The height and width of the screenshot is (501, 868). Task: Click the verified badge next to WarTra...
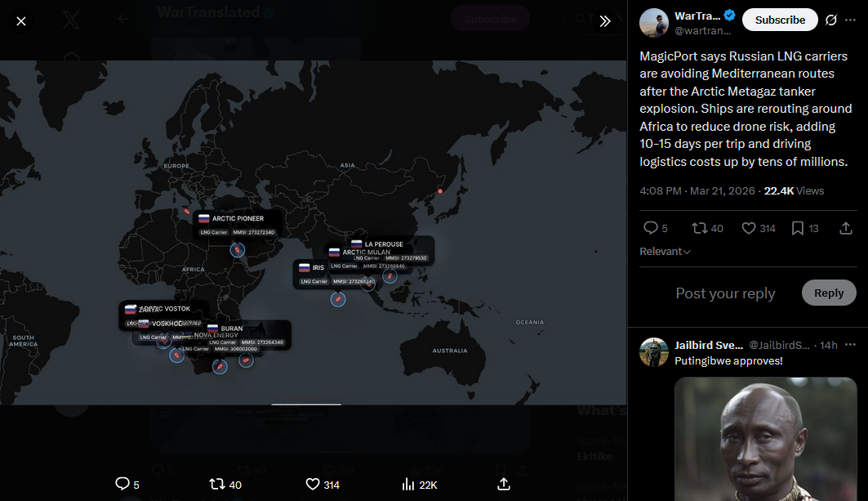730,16
